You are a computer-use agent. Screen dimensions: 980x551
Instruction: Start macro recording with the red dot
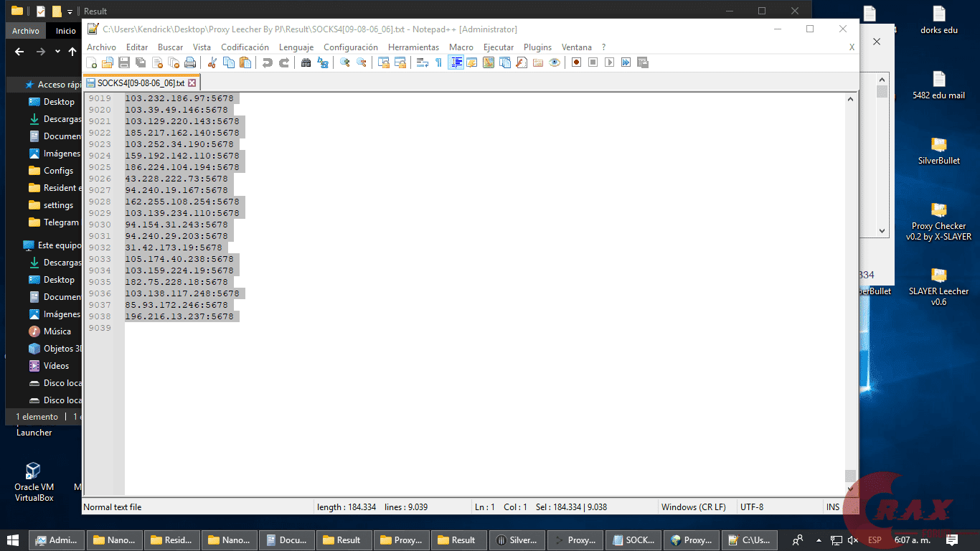tap(576, 62)
